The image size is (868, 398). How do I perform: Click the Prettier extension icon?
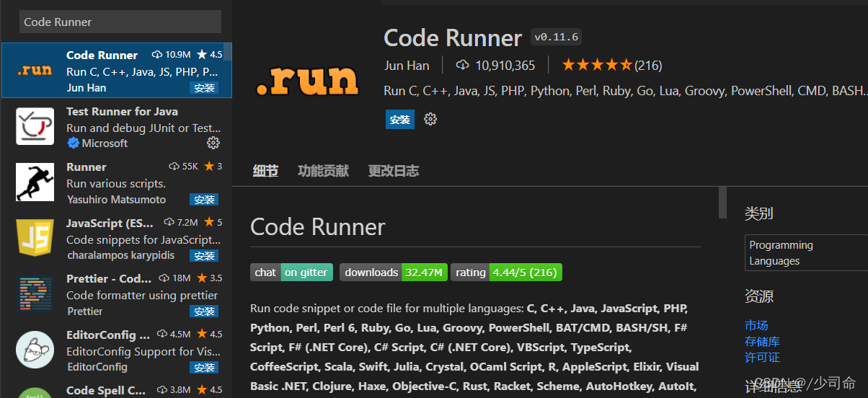[x=35, y=293]
